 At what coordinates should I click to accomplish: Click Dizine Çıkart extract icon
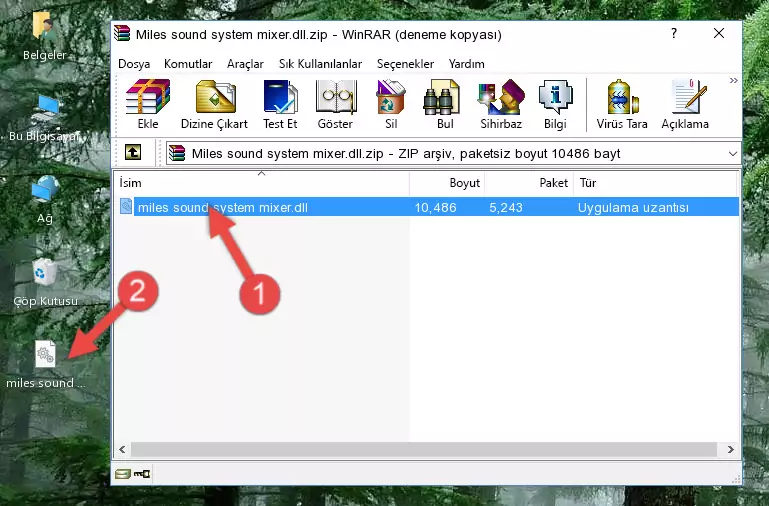point(214,104)
